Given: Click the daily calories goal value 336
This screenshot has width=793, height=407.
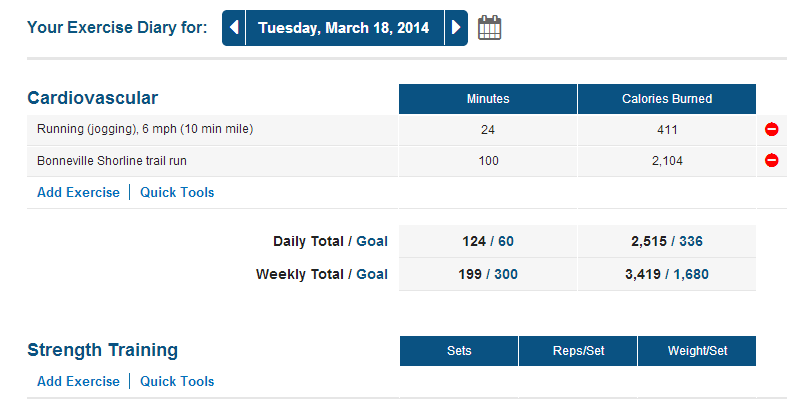Looking at the screenshot, I should tap(691, 241).
